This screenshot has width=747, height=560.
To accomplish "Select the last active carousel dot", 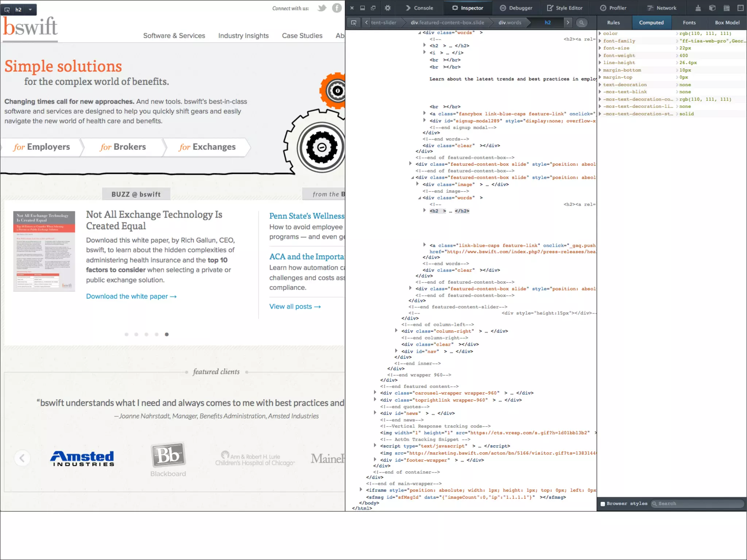I will [167, 334].
